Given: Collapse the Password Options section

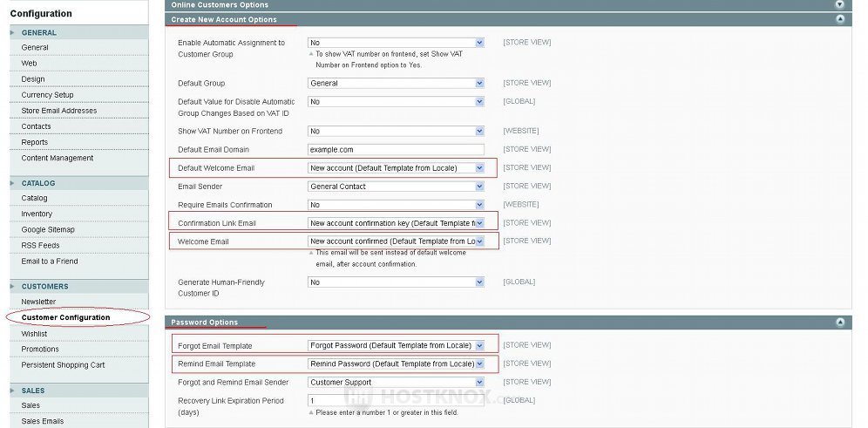Looking at the screenshot, I should tap(839, 323).
